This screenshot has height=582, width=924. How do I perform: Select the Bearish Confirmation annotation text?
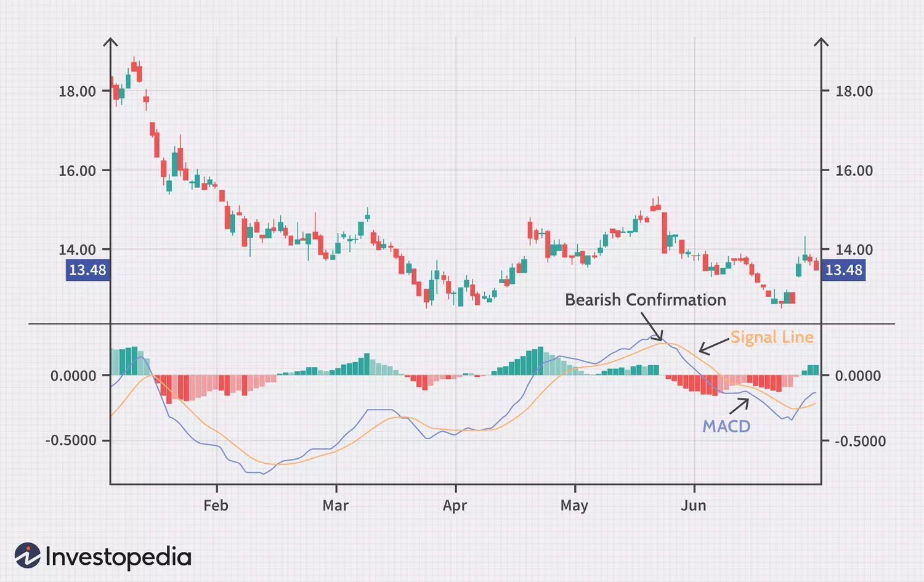[645, 300]
